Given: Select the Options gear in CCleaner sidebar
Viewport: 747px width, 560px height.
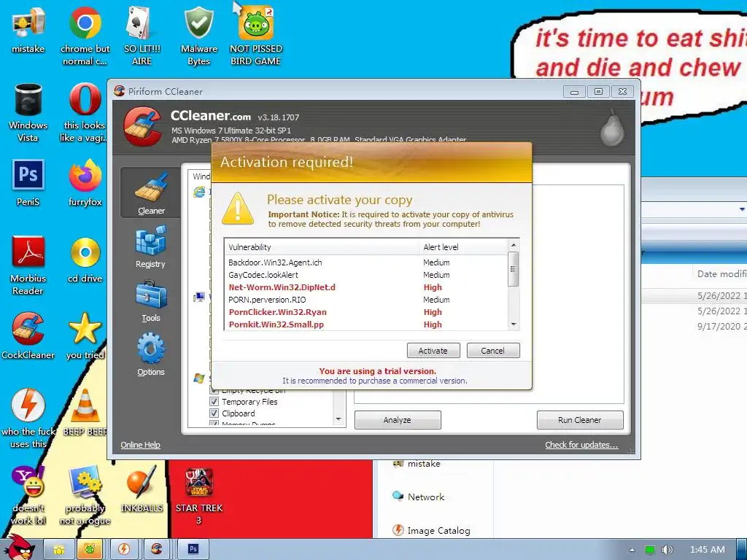Looking at the screenshot, I should 150,355.
